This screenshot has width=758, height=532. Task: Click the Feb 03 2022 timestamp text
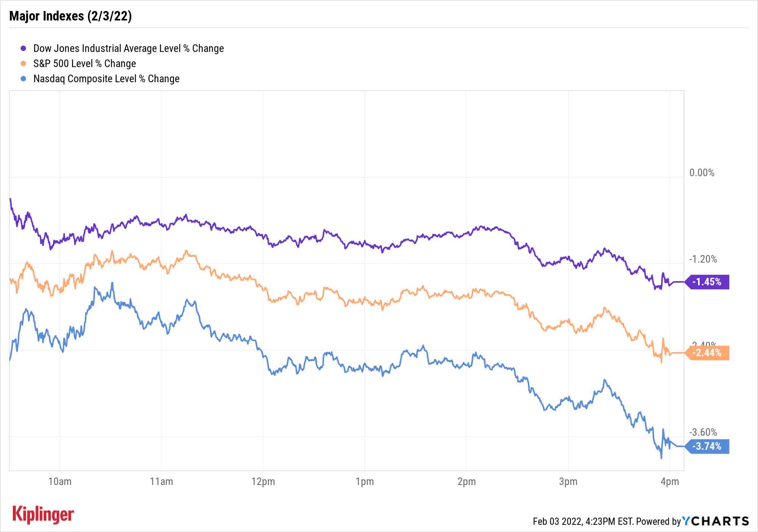[583, 521]
